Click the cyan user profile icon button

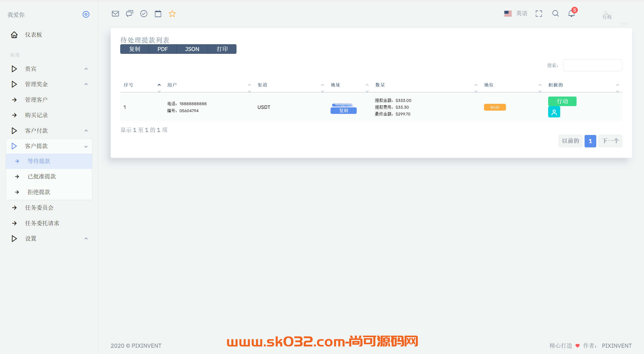554,112
